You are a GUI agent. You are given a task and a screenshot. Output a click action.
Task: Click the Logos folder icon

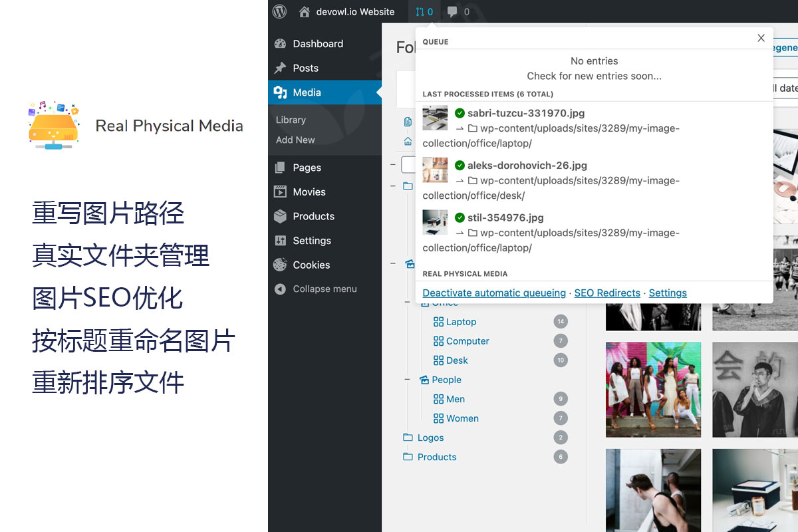(408, 438)
